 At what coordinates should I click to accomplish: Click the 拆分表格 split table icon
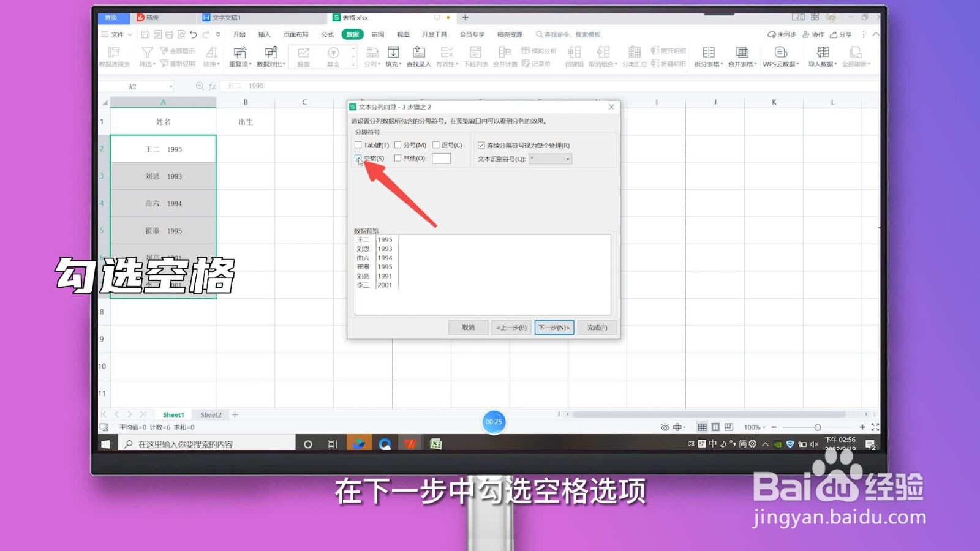click(x=709, y=53)
